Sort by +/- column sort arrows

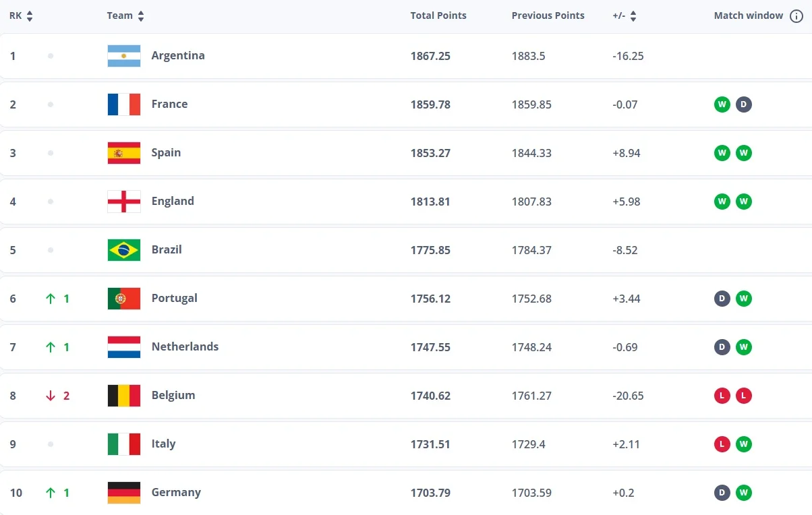coord(633,16)
